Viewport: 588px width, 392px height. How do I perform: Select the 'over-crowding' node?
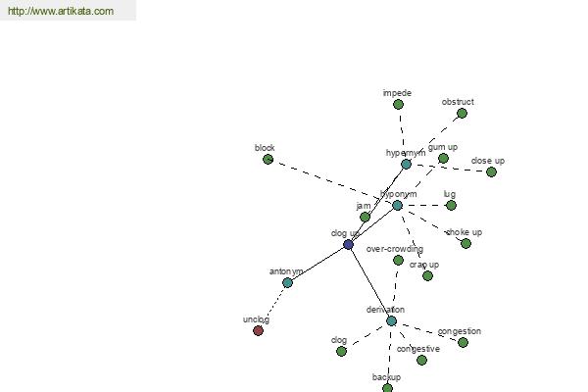[x=398, y=260]
